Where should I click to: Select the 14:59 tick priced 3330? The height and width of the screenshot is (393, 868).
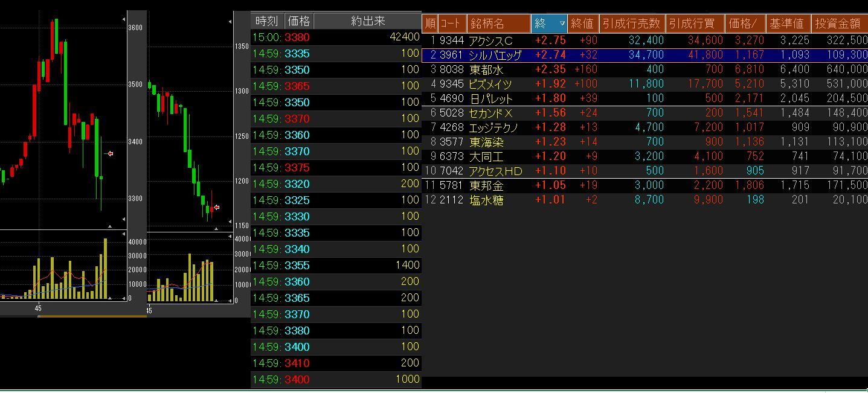336,216
